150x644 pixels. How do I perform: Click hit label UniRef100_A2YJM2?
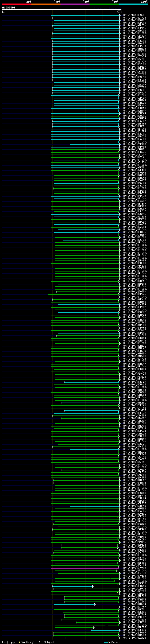[135, 54]
